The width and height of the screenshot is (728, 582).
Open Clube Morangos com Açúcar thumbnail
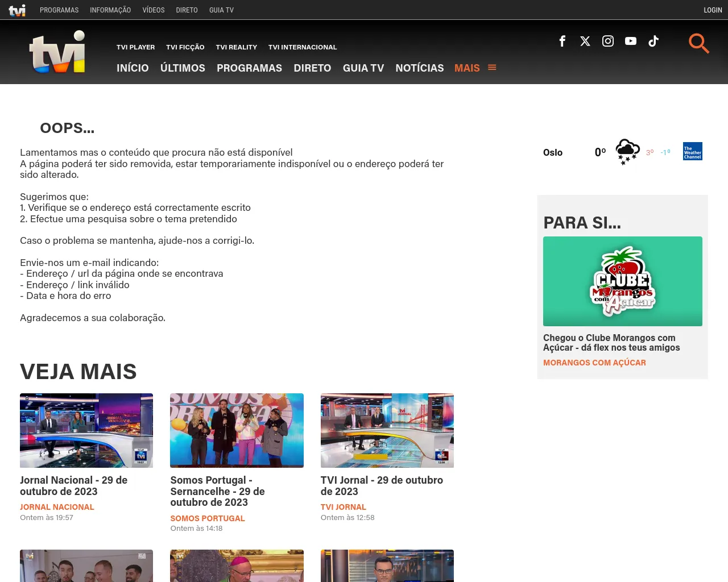pos(623,281)
